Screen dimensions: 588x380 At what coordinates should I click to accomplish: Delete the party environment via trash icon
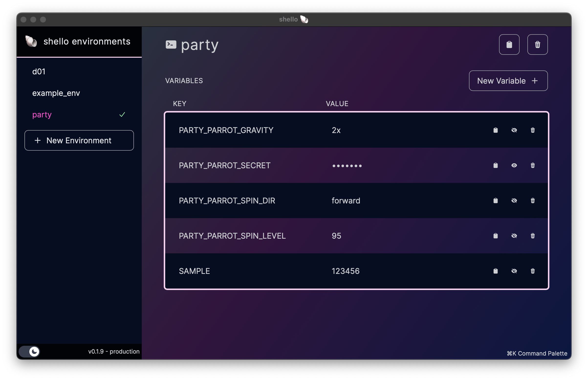pyautogui.click(x=537, y=45)
